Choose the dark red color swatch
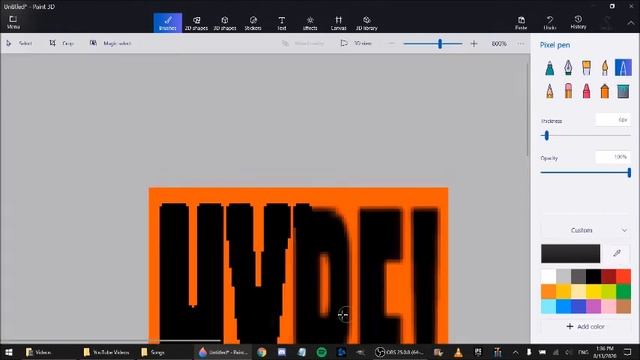Image resolution: width=640 pixels, height=360 pixels. click(x=608, y=277)
